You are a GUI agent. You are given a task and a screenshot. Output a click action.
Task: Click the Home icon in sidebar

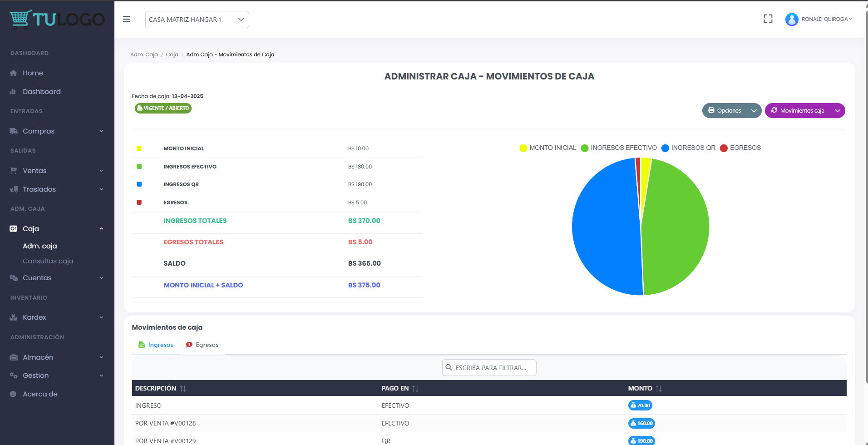coord(14,73)
